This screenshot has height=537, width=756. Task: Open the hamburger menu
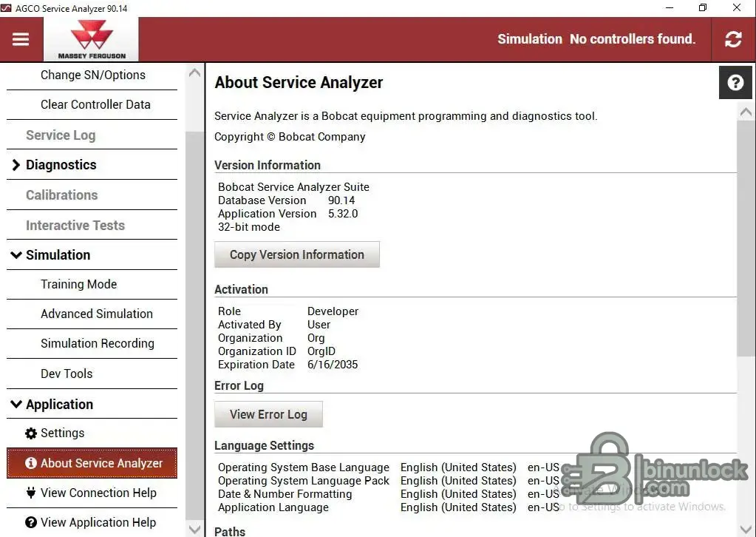pos(21,39)
